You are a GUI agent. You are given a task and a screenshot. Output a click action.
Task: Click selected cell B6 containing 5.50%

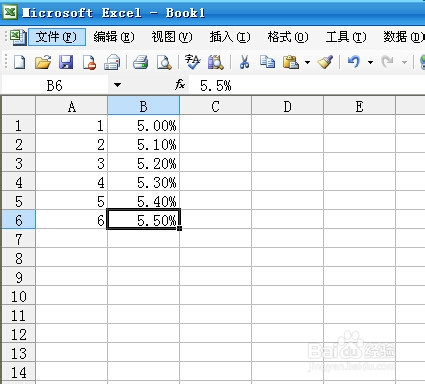point(144,219)
